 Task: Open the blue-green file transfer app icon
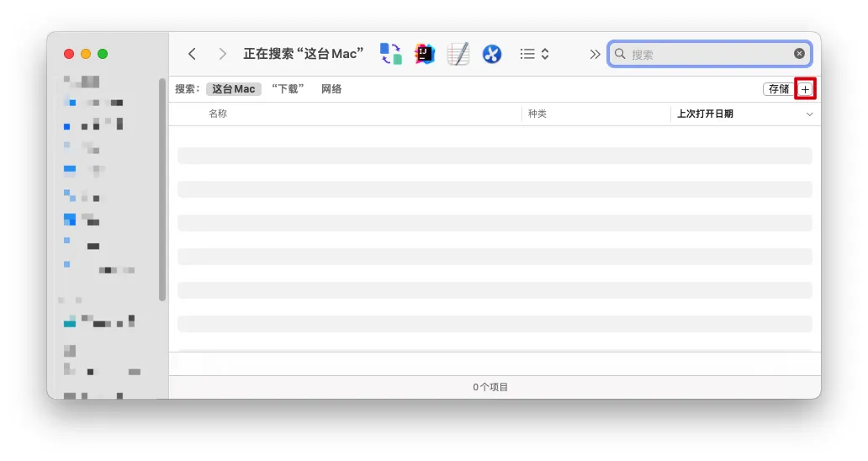(x=390, y=54)
